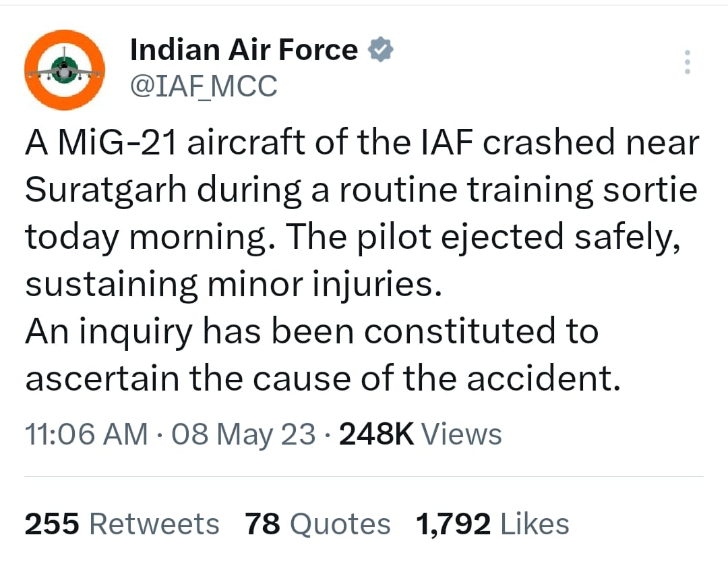728x564 pixels.
Task: Click the Views label text
Action: click(x=462, y=434)
